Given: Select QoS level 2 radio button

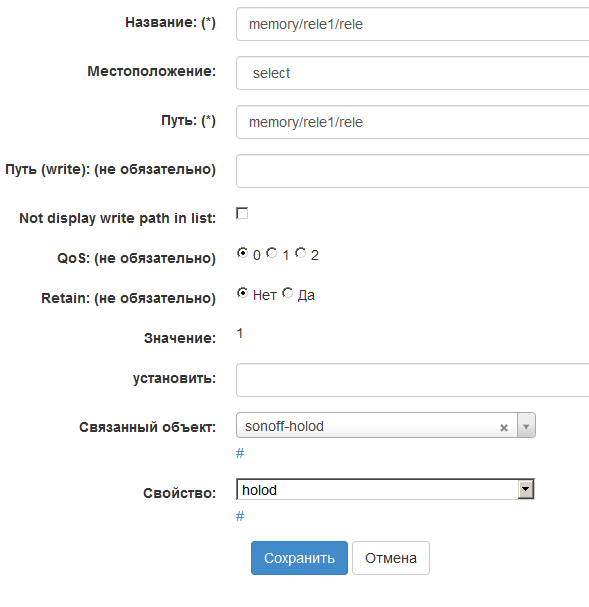Looking at the screenshot, I should pyautogui.click(x=301, y=253).
